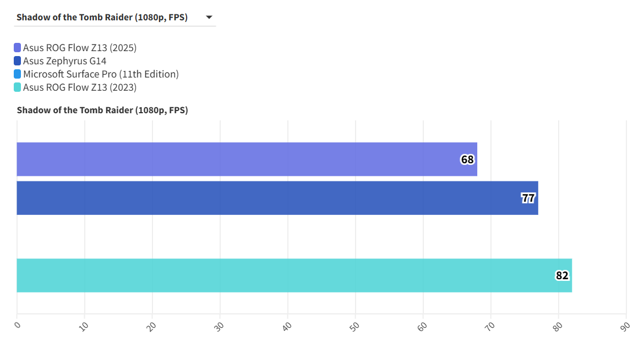
Task: Select the dark blue Zephyrus G14 bar
Action: (264, 198)
